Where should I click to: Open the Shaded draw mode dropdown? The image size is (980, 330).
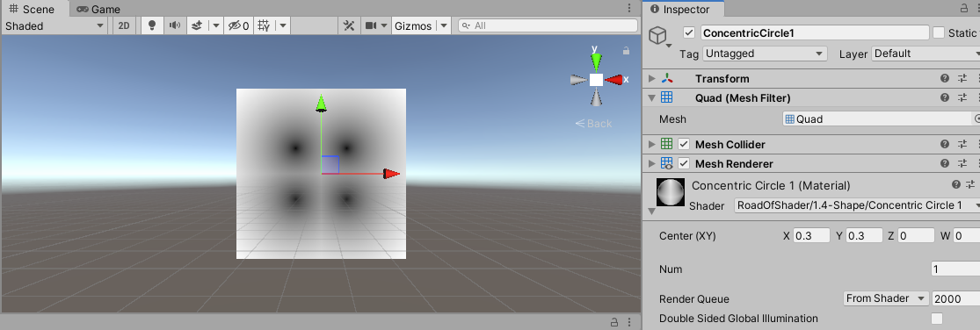point(54,25)
